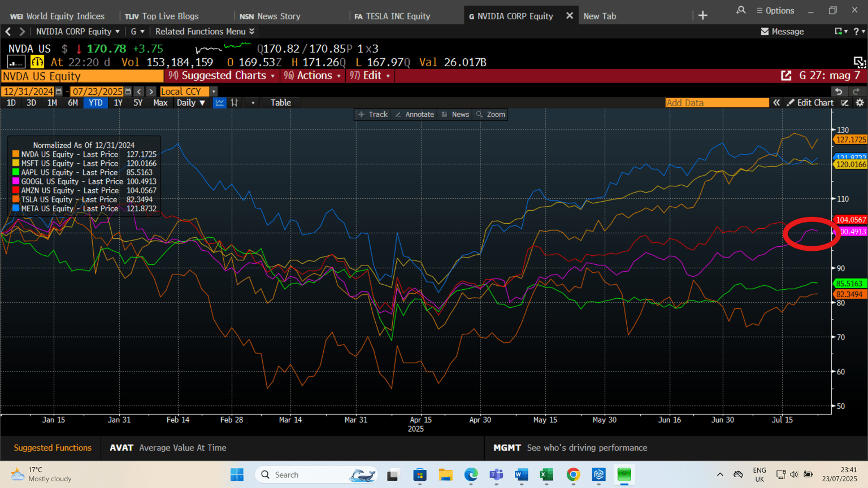The width and height of the screenshot is (868, 488).
Task: Select the candlestick bar chart icon
Action: pos(235,103)
